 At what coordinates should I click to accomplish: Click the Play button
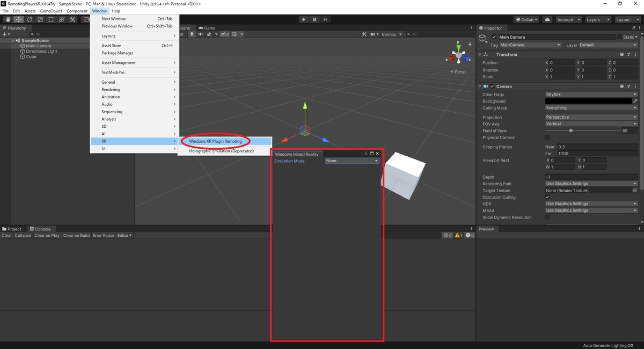[304, 19]
